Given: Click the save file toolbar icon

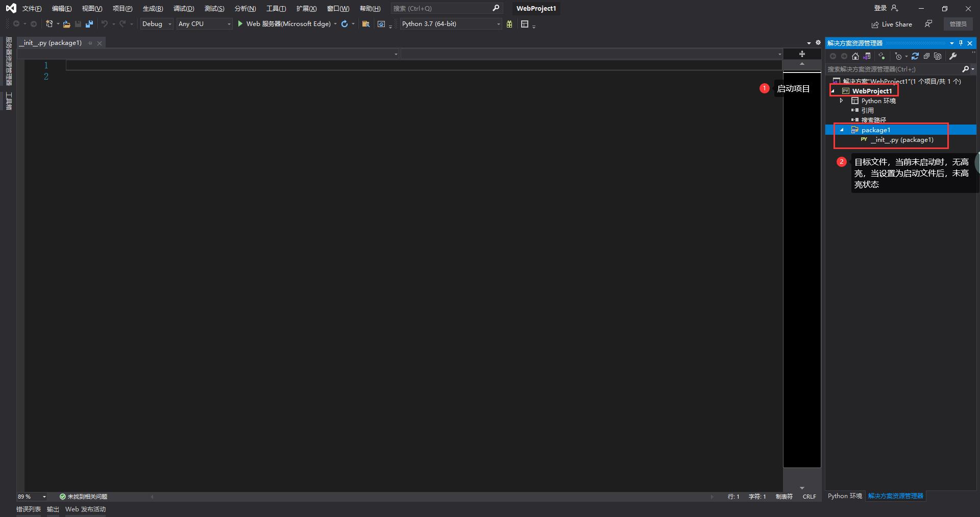Looking at the screenshot, I should [78, 24].
